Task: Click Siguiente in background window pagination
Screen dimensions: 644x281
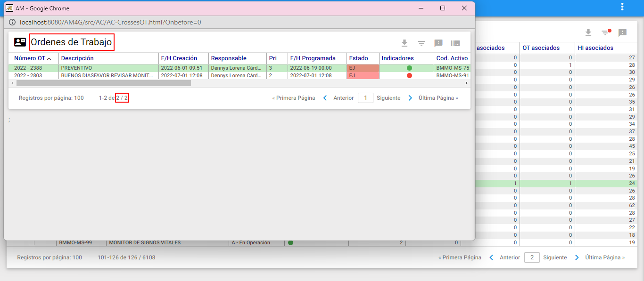Action: tap(555, 257)
